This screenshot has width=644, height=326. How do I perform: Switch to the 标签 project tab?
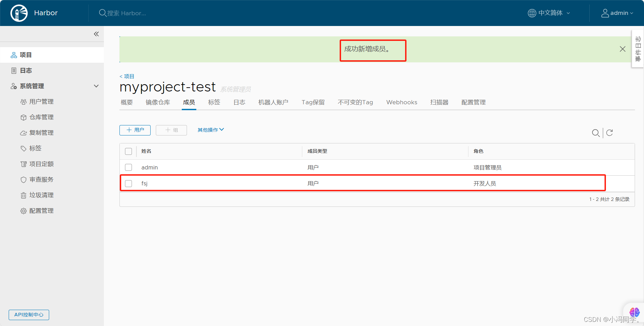pos(214,102)
